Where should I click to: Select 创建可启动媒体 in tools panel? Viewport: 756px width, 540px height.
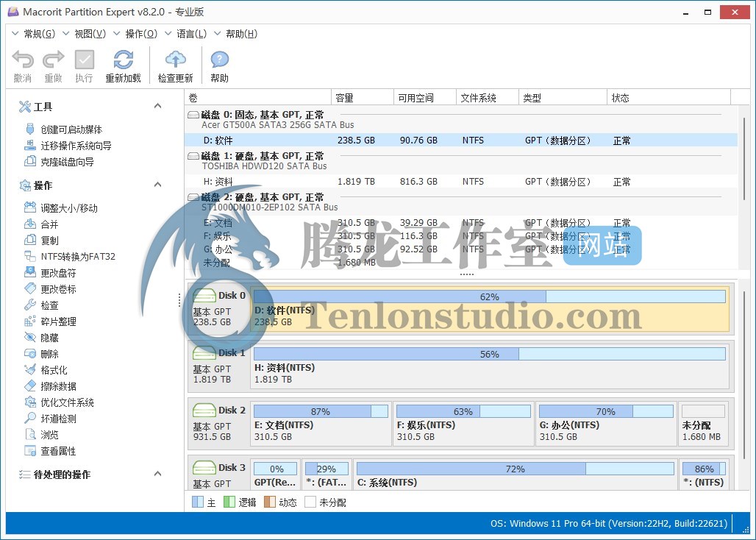[71, 129]
